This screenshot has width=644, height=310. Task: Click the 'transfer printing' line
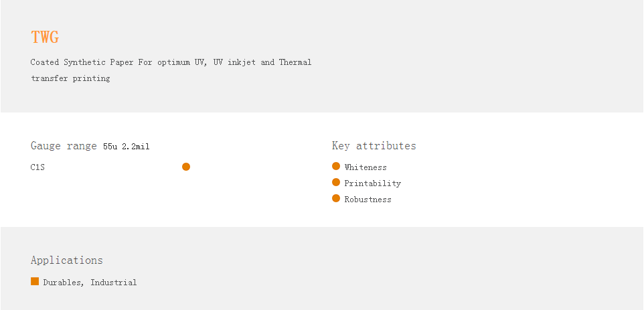[70, 78]
